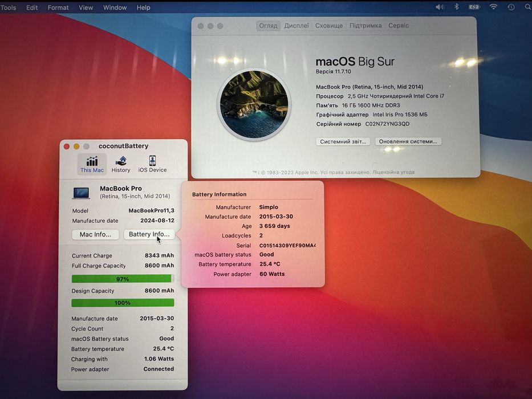
Task: Click the Simplo manufacturer value
Action: (269, 207)
